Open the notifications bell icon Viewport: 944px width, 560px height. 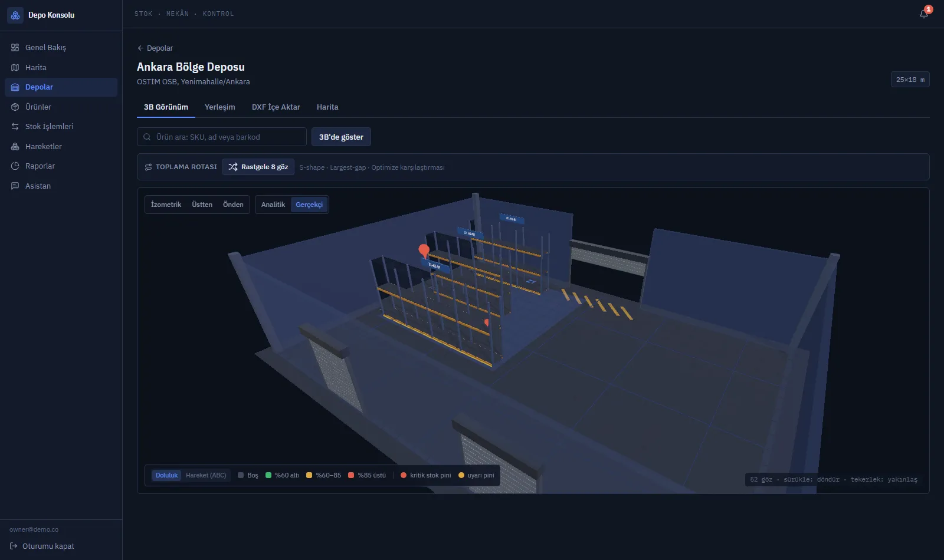(x=924, y=14)
